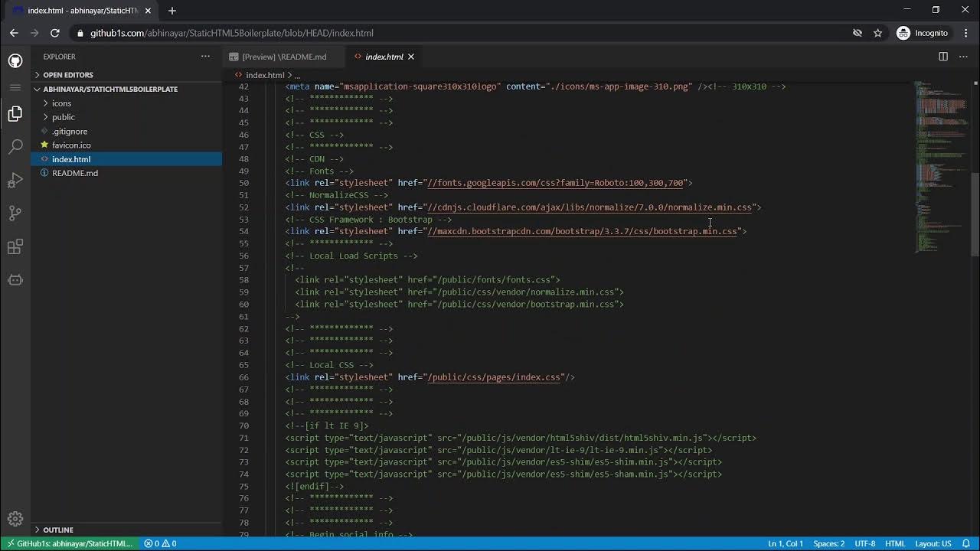The image size is (980, 551).
Task: Click the site lock icon in address bar
Action: click(x=80, y=33)
